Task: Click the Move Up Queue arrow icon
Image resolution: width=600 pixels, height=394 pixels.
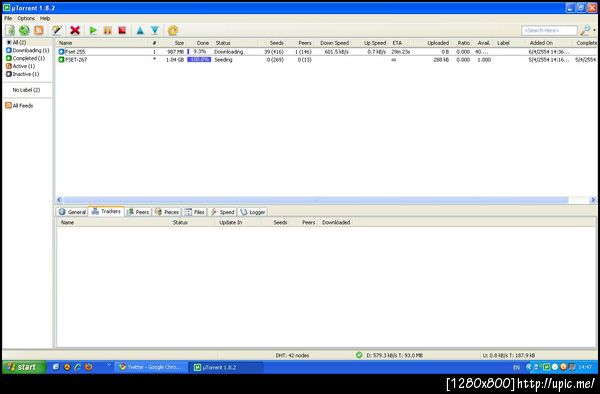Action: [140, 30]
